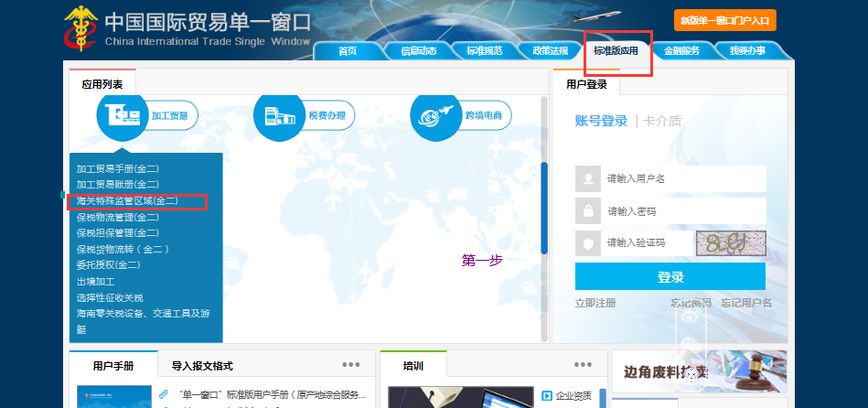Select the 培训 tab
This screenshot has width=868, height=408.
tap(413, 366)
